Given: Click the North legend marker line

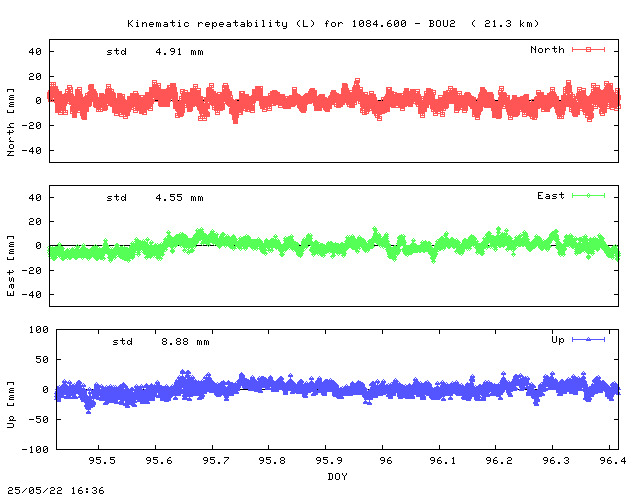Looking at the screenshot, I should click(x=588, y=50).
